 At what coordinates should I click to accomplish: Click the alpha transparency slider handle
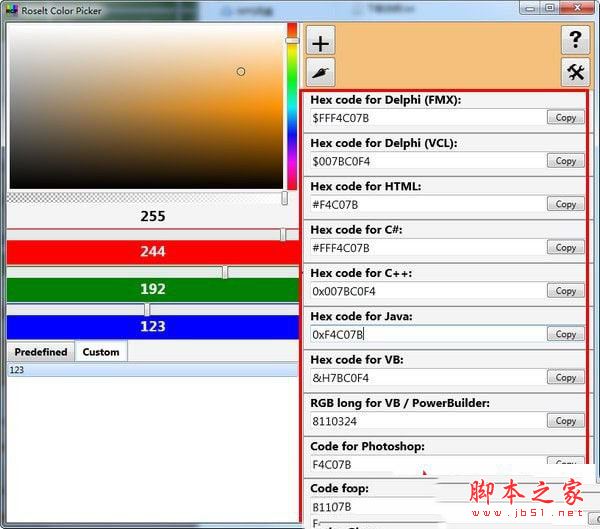[x=284, y=198]
